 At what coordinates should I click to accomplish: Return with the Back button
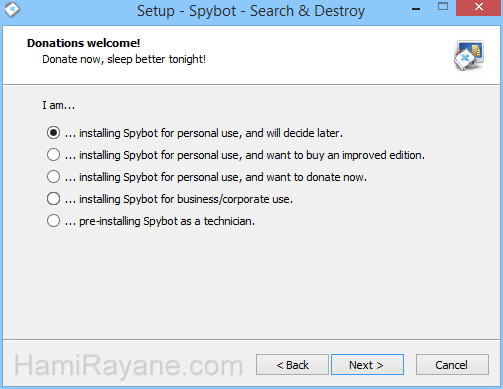tap(292, 365)
